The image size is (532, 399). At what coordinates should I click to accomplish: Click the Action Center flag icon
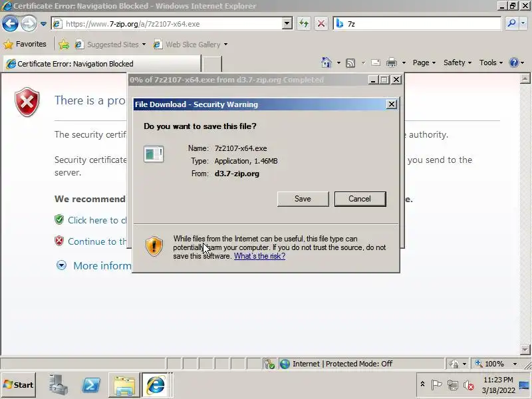click(x=436, y=385)
